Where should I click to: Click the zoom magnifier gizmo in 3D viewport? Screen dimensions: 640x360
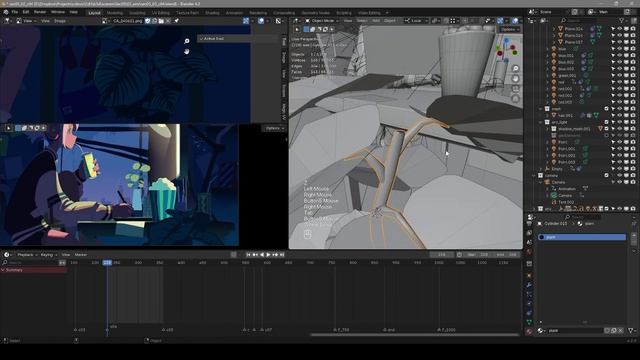coord(516,69)
